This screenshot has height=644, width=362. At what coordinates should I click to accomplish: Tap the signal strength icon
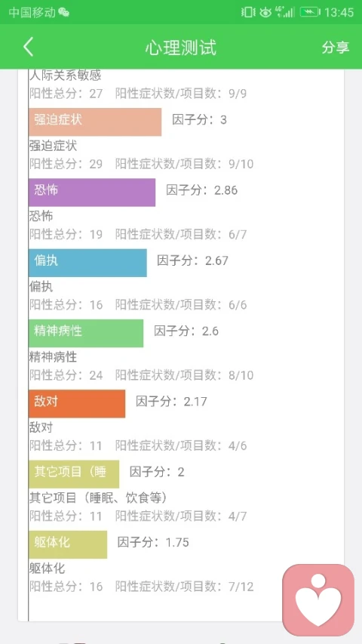click(x=285, y=12)
